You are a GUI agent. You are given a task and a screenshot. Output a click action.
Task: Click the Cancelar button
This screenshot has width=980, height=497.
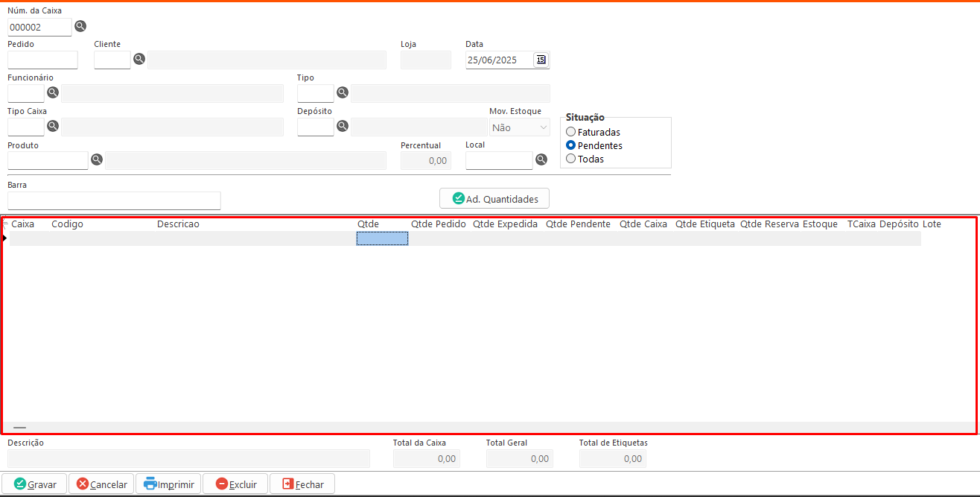pyautogui.click(x=101, y=484)
